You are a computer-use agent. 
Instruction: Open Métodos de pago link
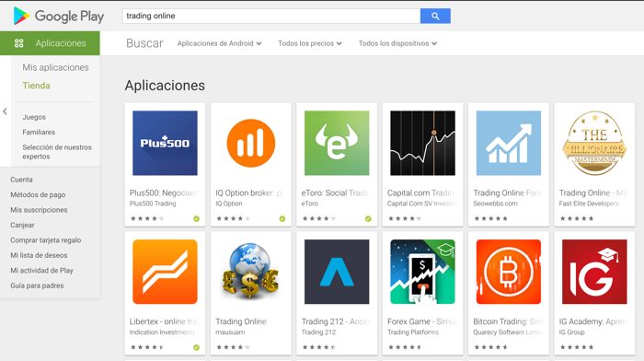click(38, 195)
